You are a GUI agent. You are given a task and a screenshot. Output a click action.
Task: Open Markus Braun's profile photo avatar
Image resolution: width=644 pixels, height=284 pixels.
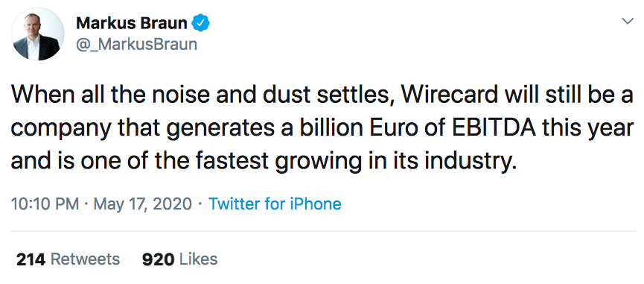[x=37, y=34]
